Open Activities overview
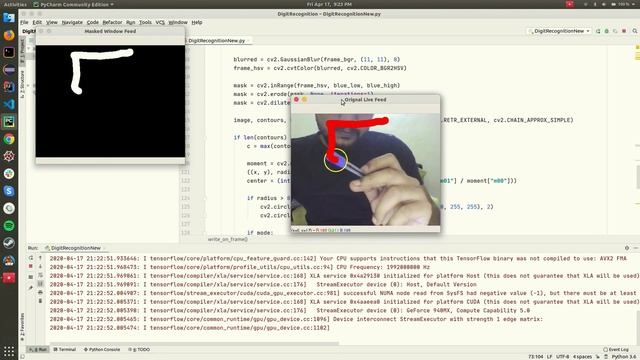Screen dimensions: 640x360 click(15, 4)
